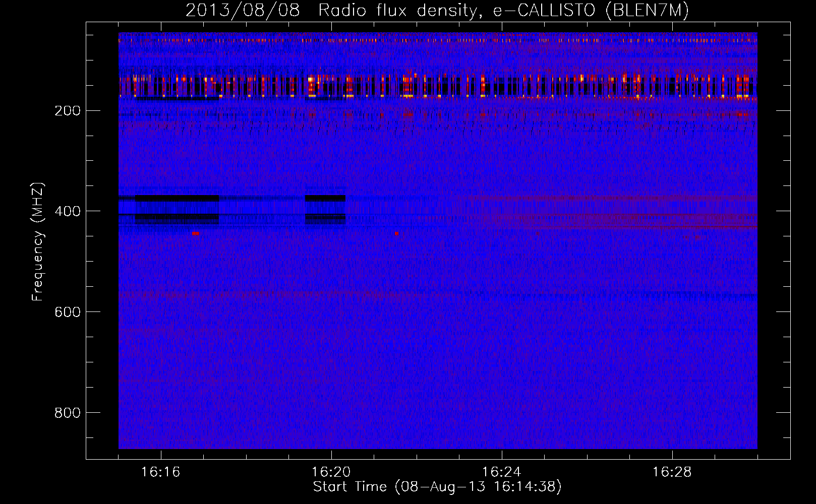This screenshot has width=816, height=504.
Task: Click the 200 MHz frequency axis label
Action: click(x=67, y=110)
